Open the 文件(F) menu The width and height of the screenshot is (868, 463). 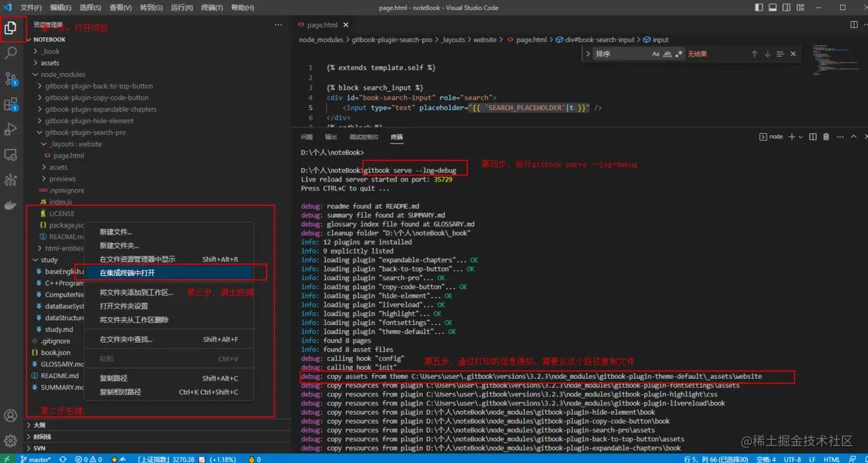coord(31,8)
